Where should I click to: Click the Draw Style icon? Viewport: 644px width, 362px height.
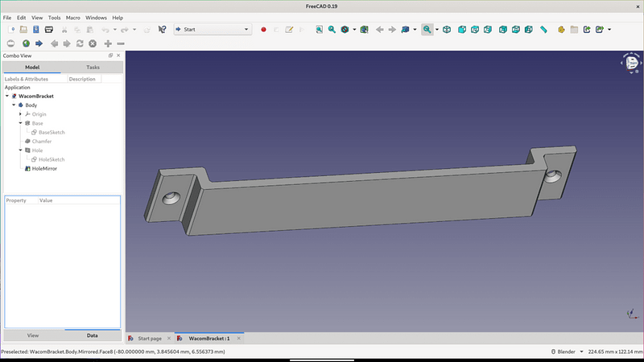345,30
